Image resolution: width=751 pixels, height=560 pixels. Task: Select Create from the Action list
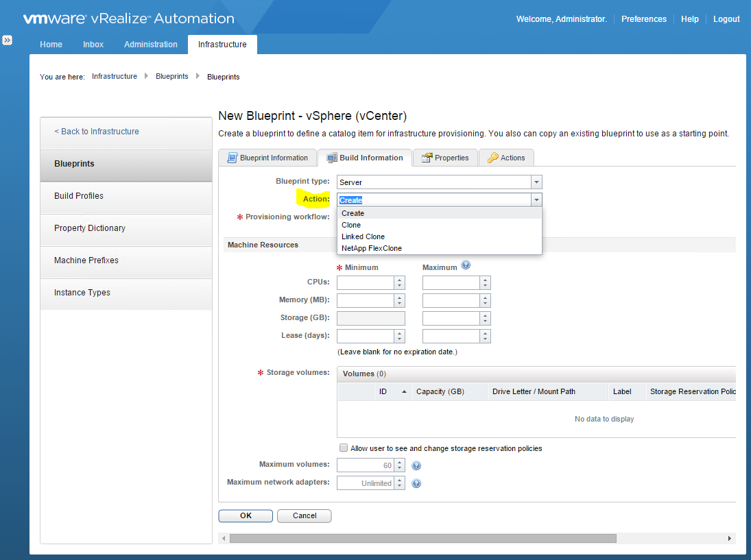[x=439, y=213]
